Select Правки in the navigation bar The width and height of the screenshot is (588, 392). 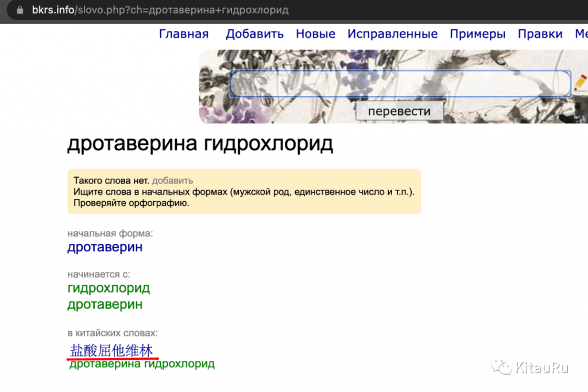(x=540, y=33)
